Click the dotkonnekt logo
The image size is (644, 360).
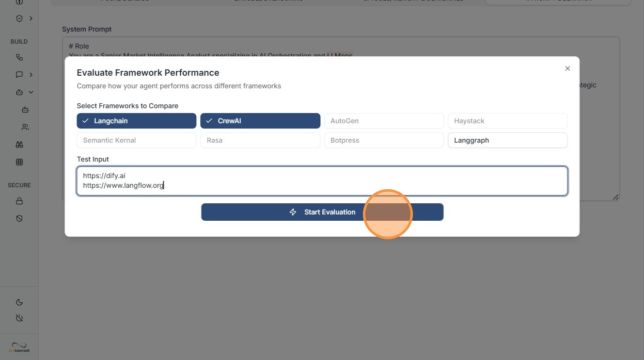point(19,347)
